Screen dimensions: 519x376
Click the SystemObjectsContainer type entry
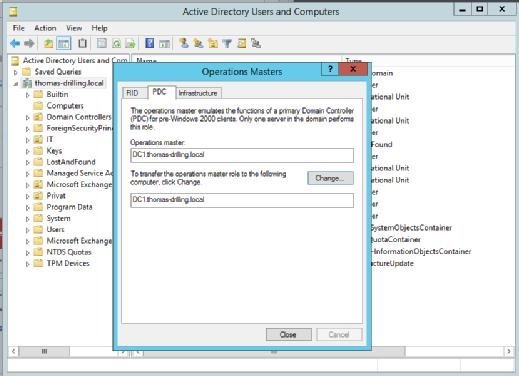click(x=411, y=228)
